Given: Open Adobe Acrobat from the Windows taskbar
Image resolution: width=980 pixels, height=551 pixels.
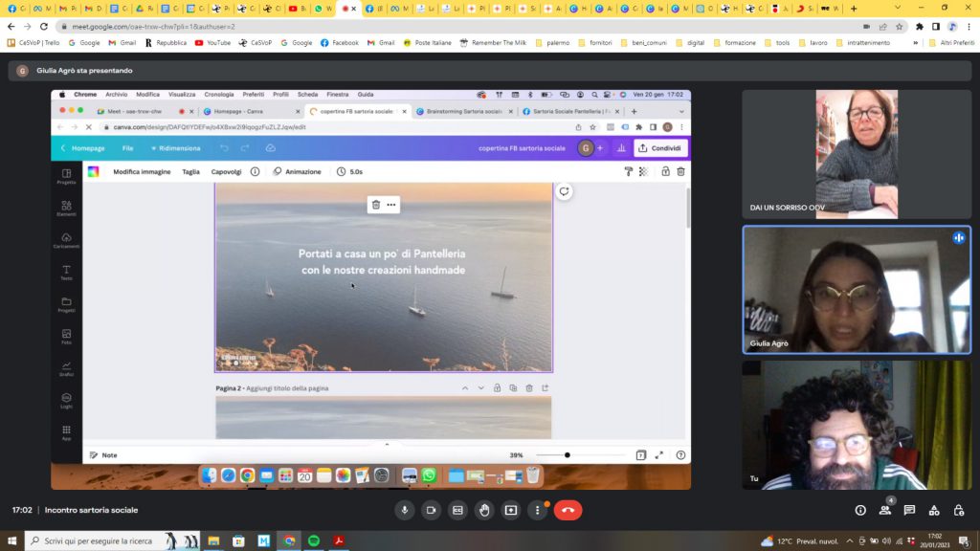Looking at the screenshot, I should tap(339, 541).
